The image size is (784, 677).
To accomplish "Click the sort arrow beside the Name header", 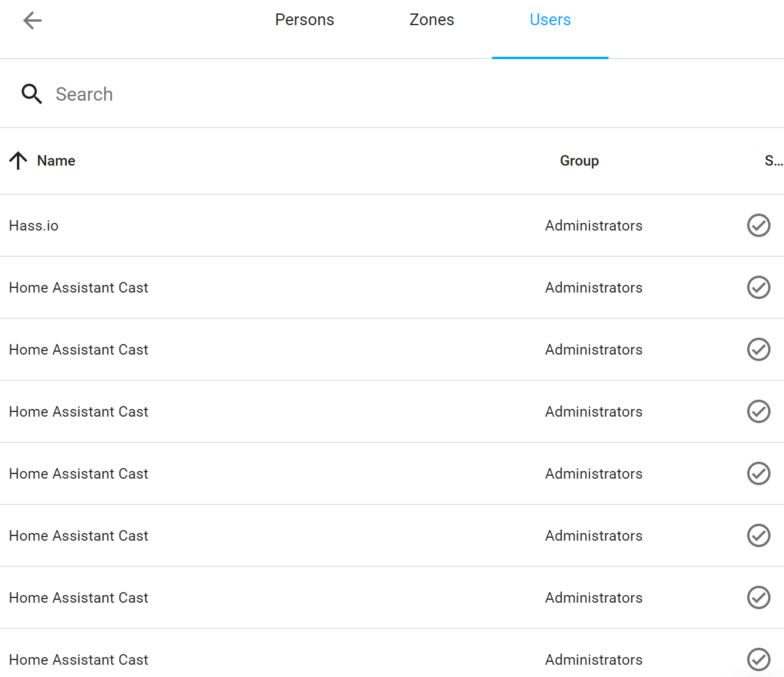I will pos(18,160).
